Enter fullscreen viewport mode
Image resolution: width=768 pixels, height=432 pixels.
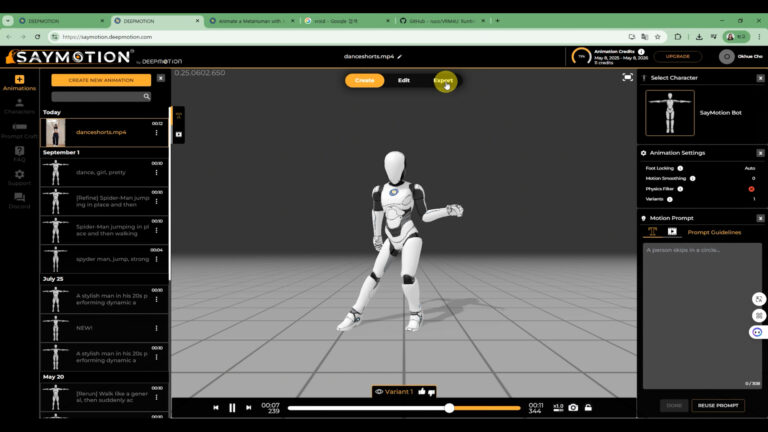[627, 77]
